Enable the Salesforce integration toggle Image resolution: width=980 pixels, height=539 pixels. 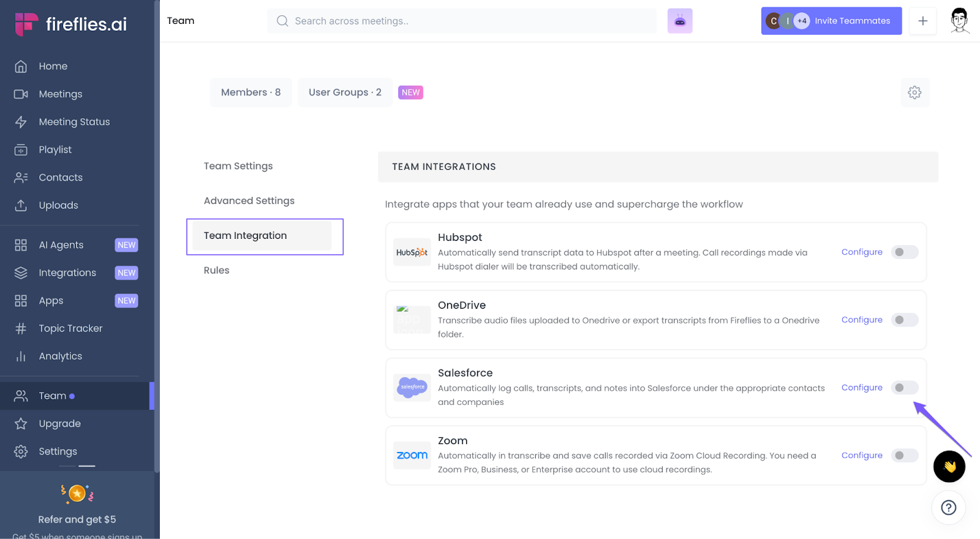(x=905, y=388)
